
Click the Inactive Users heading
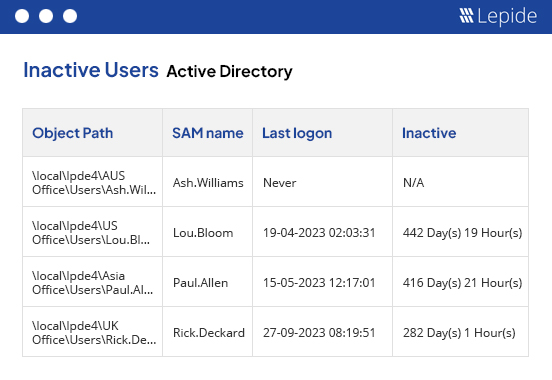click(x=91, y=70)
